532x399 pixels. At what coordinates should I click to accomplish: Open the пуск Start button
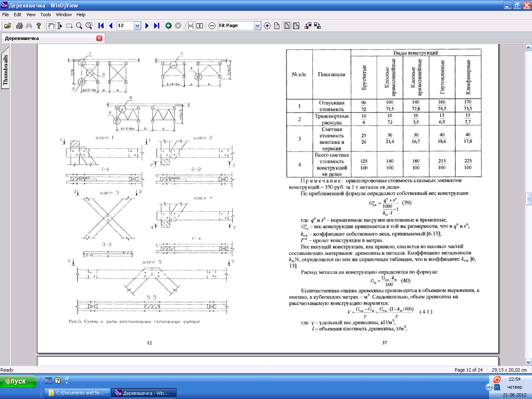click(x=18, y=381)
